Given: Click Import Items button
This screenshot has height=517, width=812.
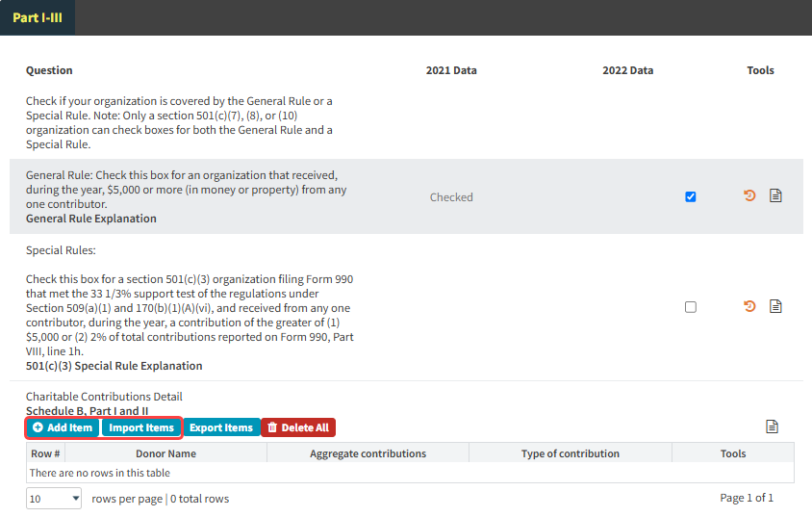Looking at the screenshot, I should click(x=140, y=427).
